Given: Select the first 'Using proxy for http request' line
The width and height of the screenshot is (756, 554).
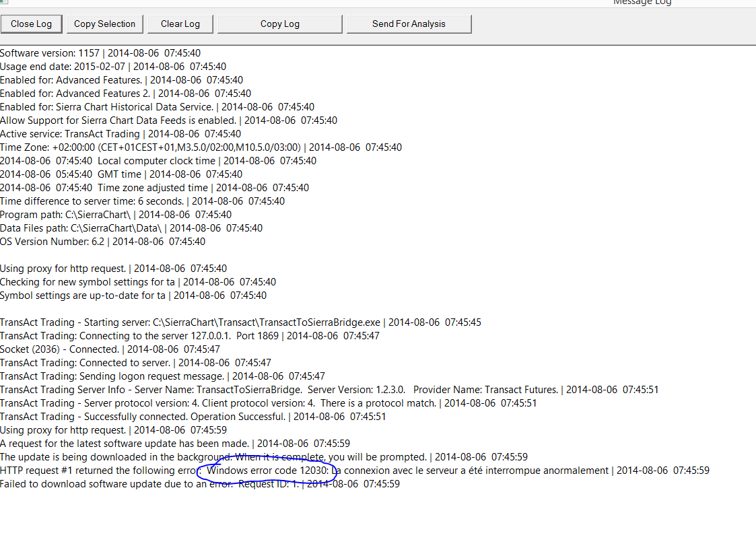Looking at the screenshot, I should (x=113, y=269).
